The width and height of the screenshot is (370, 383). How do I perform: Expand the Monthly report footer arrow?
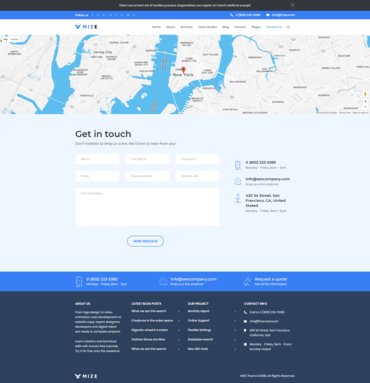235,311
